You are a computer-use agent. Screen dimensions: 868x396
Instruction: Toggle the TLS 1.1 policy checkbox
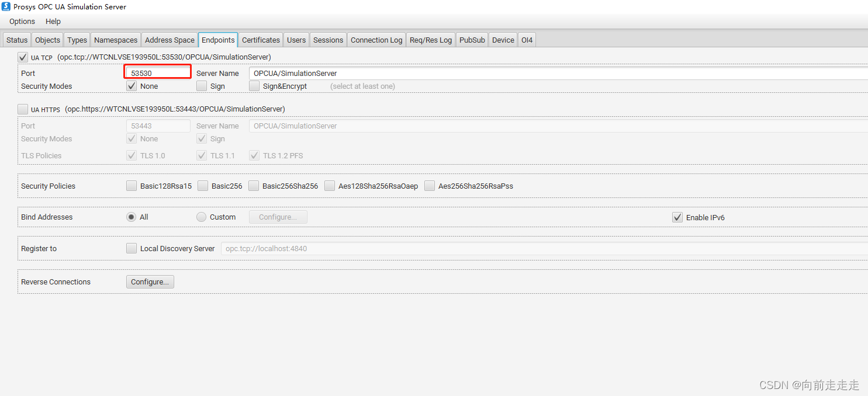click(x=202, y=155)
